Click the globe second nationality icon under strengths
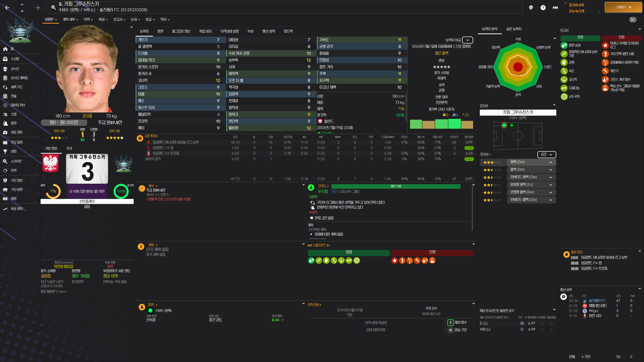Image resolution: width=644 pixels, height=362 pixels. click(x=564, y=97)
